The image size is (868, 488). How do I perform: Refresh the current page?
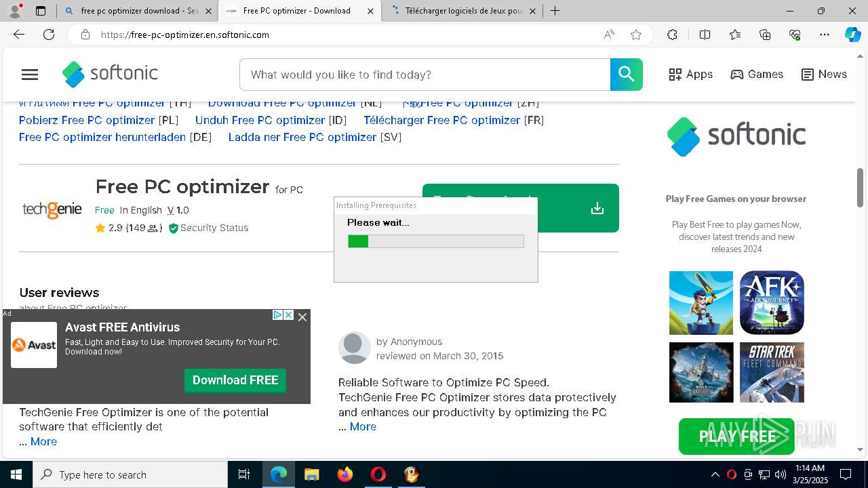(x=49, y=35)
